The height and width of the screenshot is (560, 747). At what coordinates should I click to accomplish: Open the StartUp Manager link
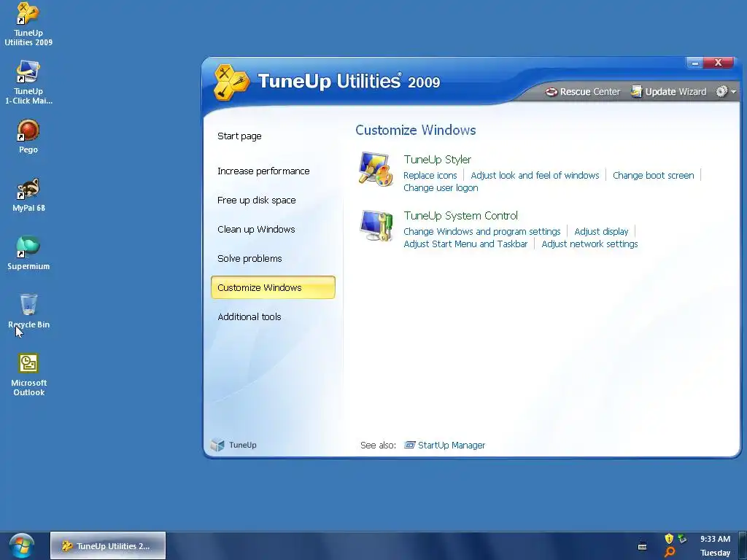point(451,446)
